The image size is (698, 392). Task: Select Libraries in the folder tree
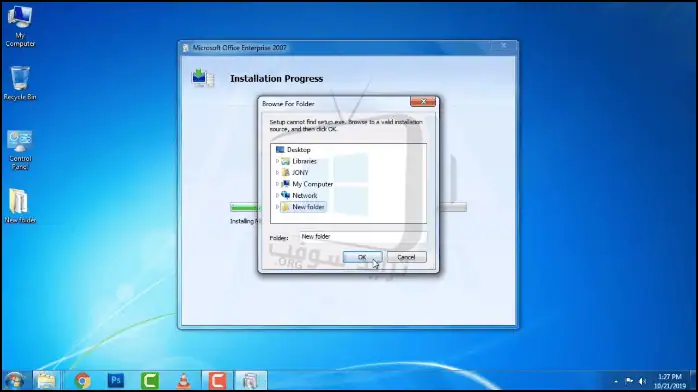(x=304, y=161)
